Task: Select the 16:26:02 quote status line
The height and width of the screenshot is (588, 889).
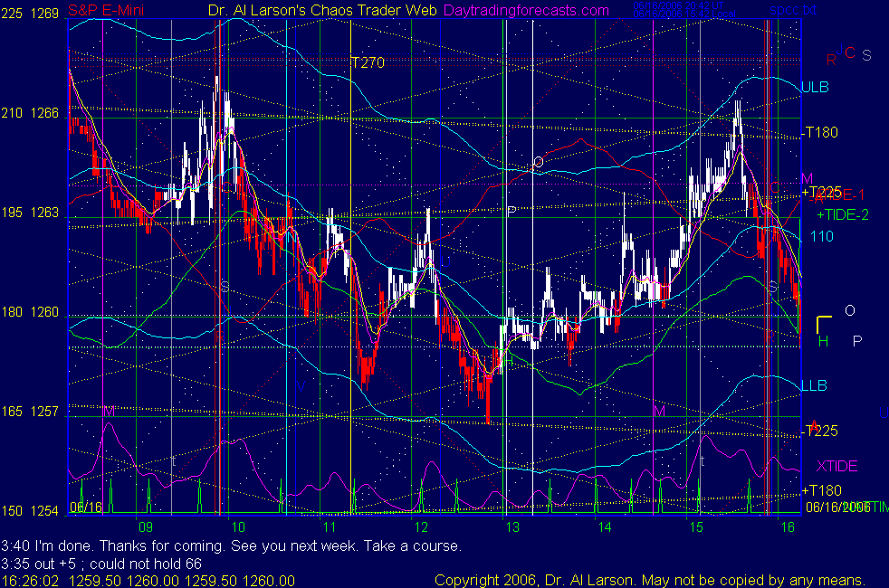Action: tap(148, 581)
